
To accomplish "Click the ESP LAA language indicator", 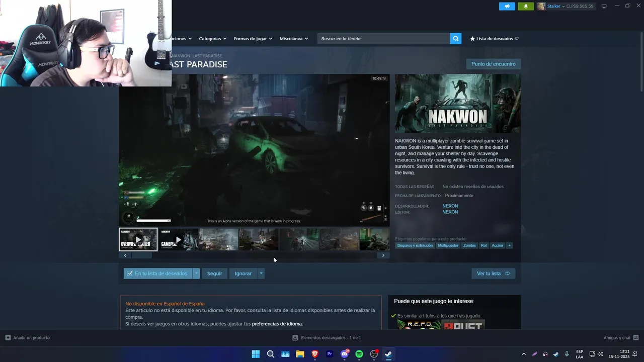I will tap(580, 354).
